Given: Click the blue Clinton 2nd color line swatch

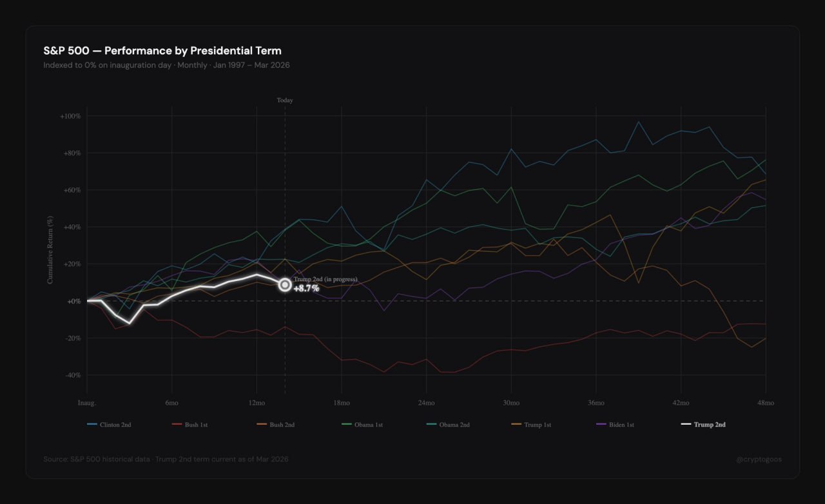Looking at the screenshot, I should click(x=92, y=425).
